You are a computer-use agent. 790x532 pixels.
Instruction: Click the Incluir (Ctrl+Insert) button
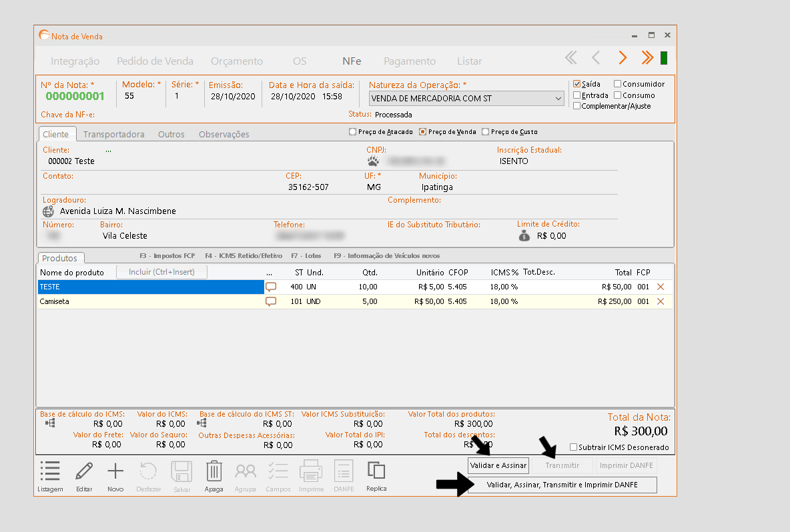coord(161,272)
